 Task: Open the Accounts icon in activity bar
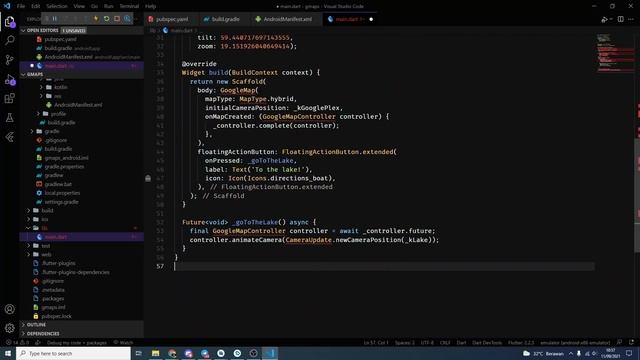click(9, 309)
